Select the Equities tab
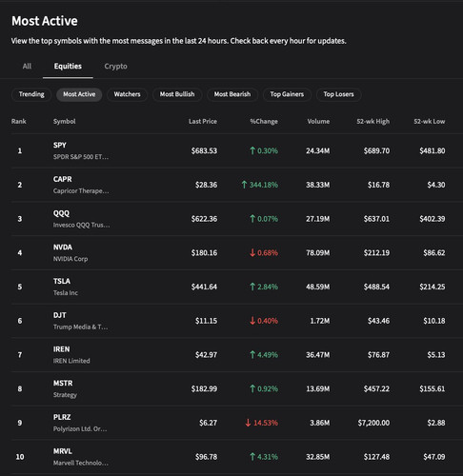This screenshot has width=463, height=476. 68,67
